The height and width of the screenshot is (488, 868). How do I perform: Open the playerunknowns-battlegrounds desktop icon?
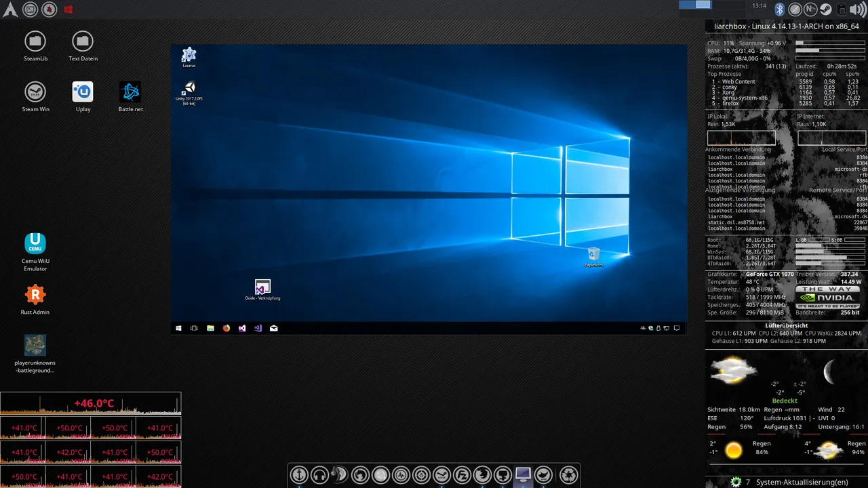click(35, 354)
